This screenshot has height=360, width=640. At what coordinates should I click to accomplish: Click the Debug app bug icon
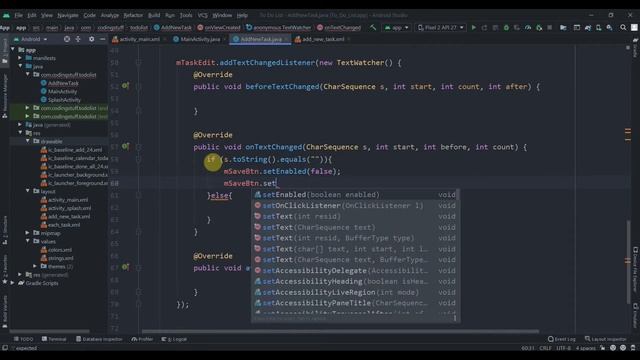[506, 28]
